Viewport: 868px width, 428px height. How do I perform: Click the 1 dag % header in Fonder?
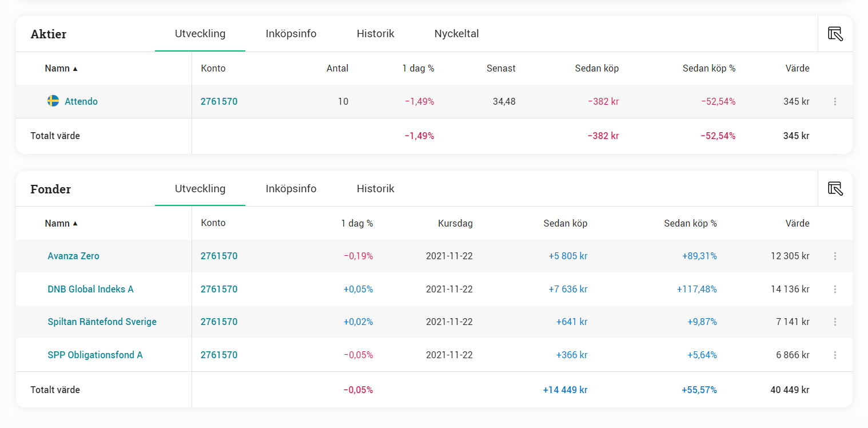point(357,224)
